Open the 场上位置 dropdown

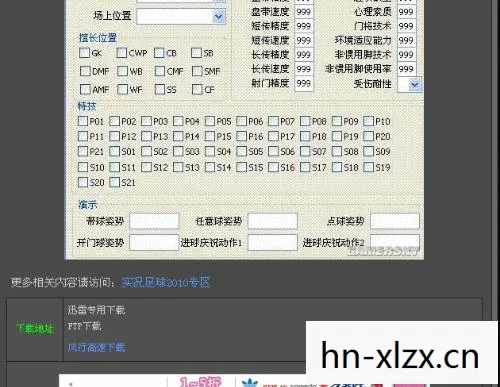[181, 16]
